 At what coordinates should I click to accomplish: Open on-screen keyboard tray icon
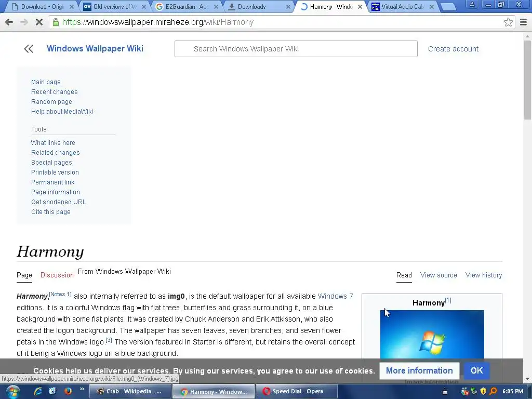tap(445, 392)
